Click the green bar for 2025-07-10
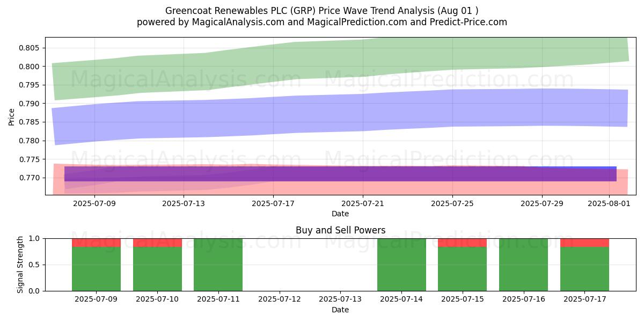This screenshot has width=644, height=322. point(157,269)
